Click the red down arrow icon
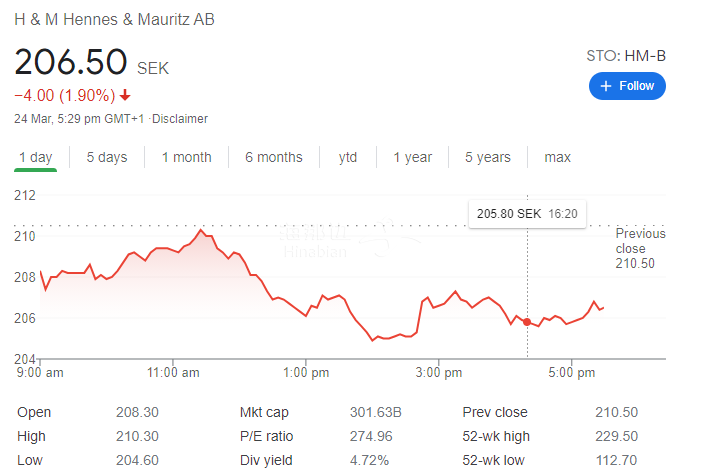704x476 pixels. 125,96
